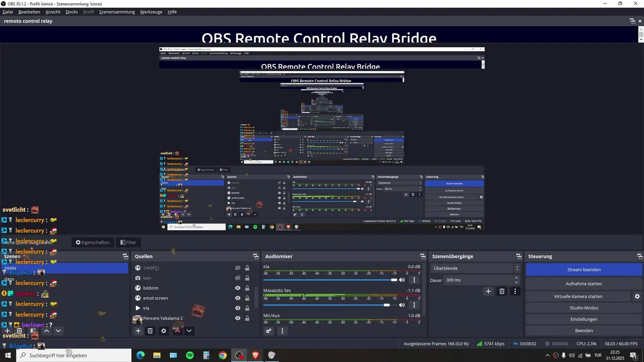Undock the Steuerung panel

639,256
